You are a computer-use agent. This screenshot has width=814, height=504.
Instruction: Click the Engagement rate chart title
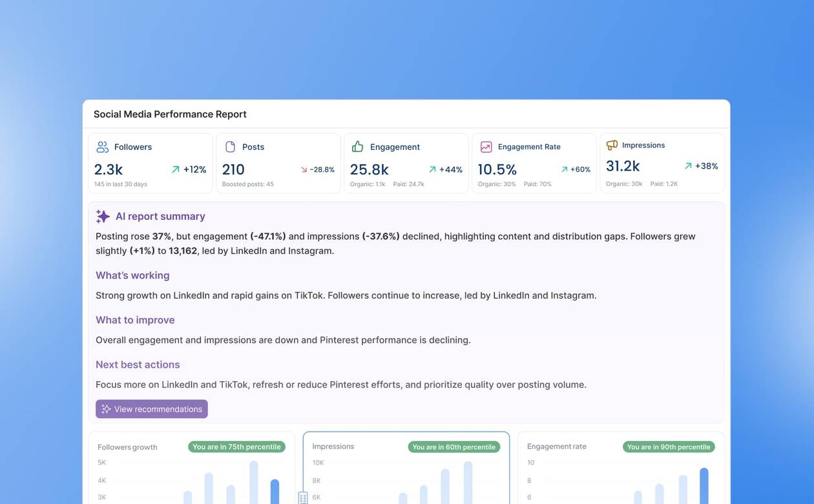click(557, 446)
